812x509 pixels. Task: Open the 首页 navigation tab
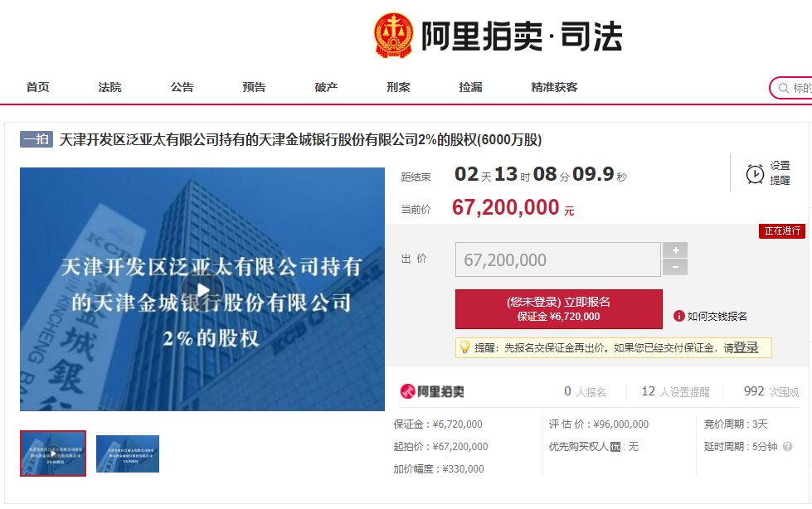click(x=38, y=87)
